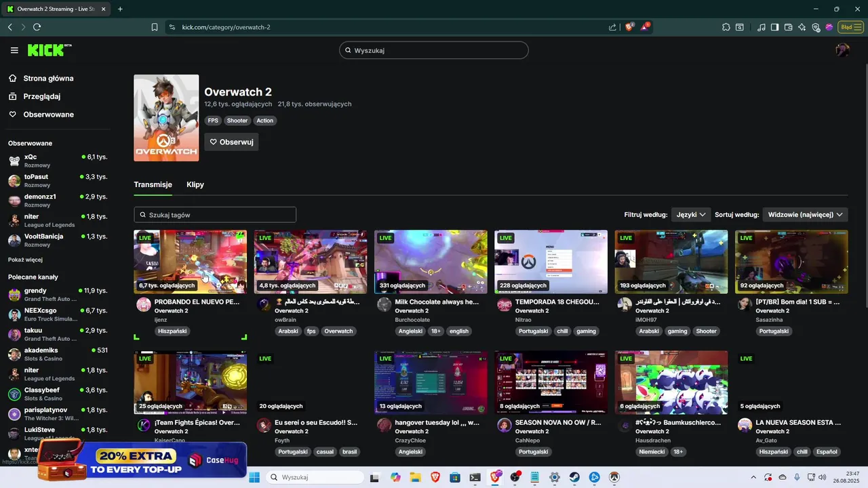Viewport: 868px width, 488px height.
Task: Open a new browser tab
Action: click(120, 9)
